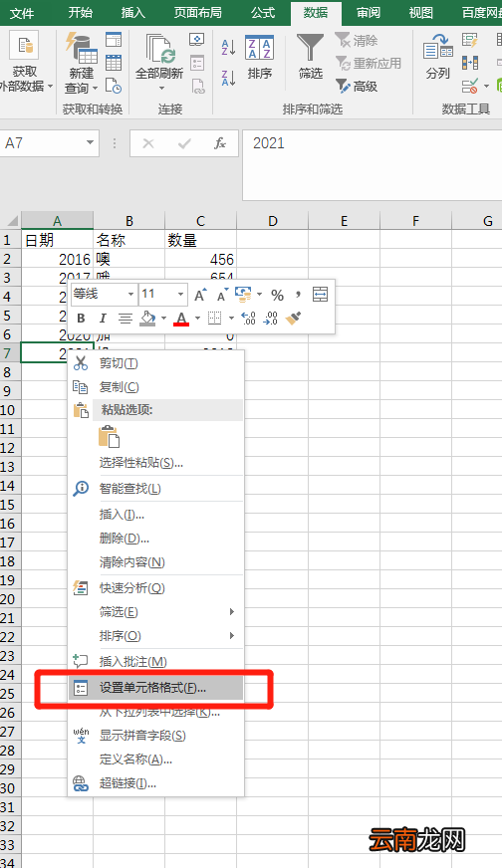Open the font name dropdown
502x868 pixels.
(131, 295)
